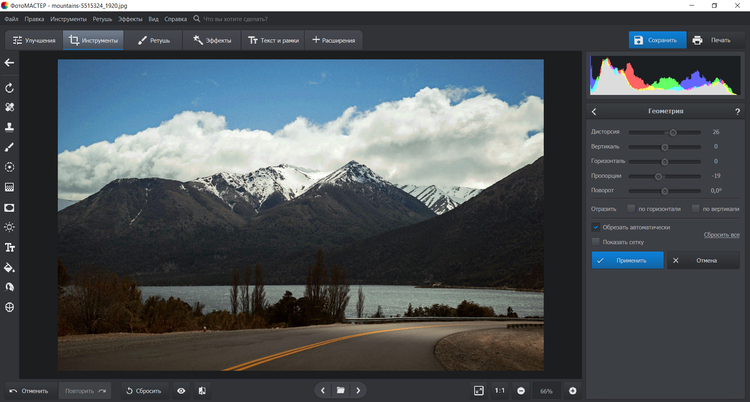Screen dimensions: 750x402
Task: Choose the text tool icon in sidebar
Action: [9, 247]
